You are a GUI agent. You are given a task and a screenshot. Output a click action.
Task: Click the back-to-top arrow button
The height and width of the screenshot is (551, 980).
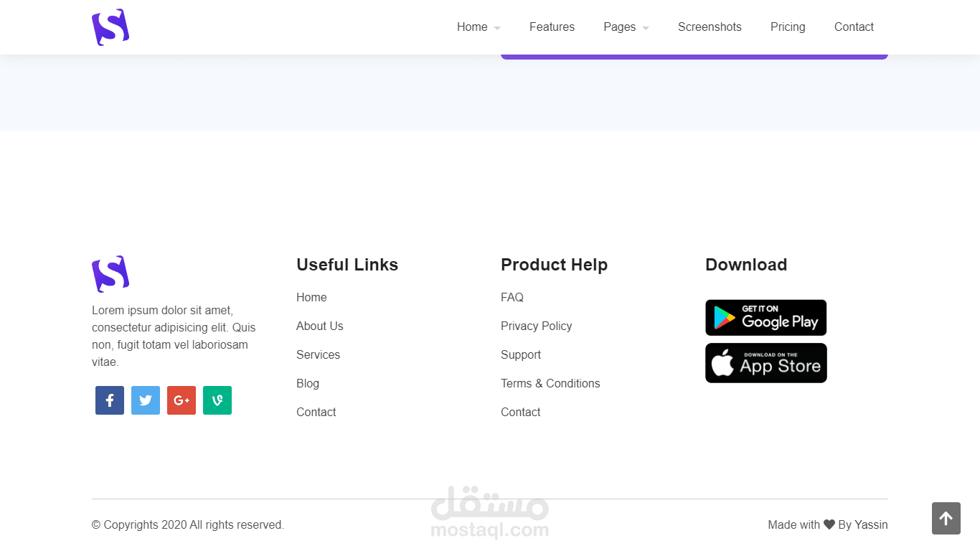(x=946, y=518)
